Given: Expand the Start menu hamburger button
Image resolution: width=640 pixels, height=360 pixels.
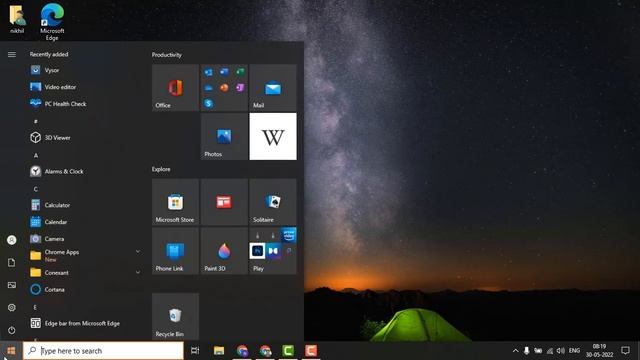Looking at the screenshot, I should [x=11, y=54].
